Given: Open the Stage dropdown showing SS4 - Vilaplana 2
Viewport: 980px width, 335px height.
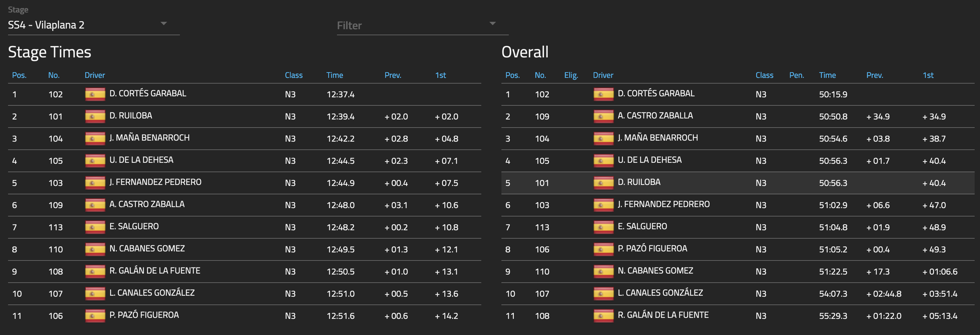Looking at the screenshot, I should (94, 25).
